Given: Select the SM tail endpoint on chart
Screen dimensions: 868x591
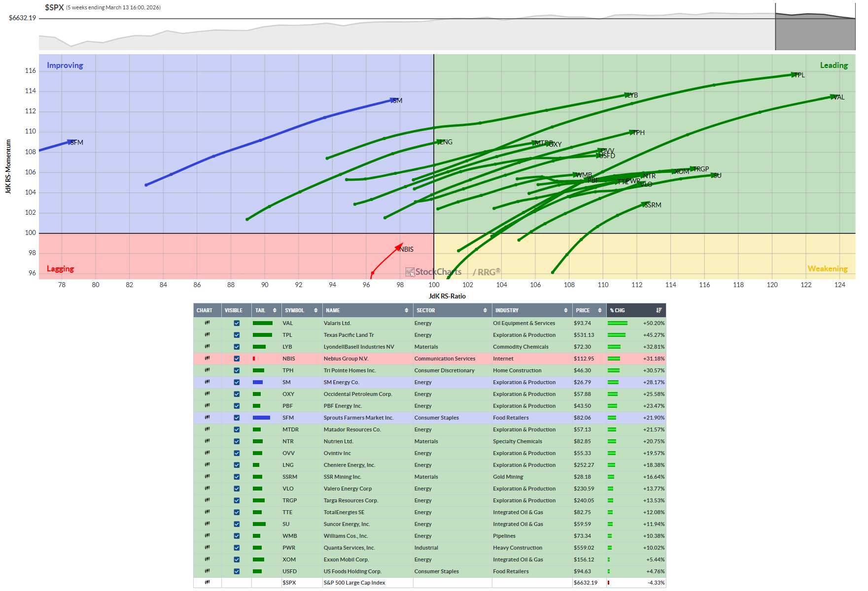Looking at the screenshot, I should 394,100.
